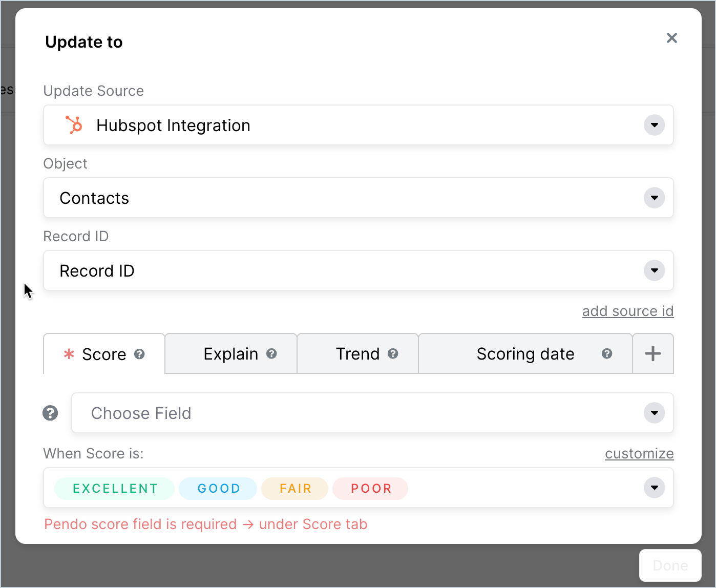Select the EXCELLENT score color badge

point(114,488)
